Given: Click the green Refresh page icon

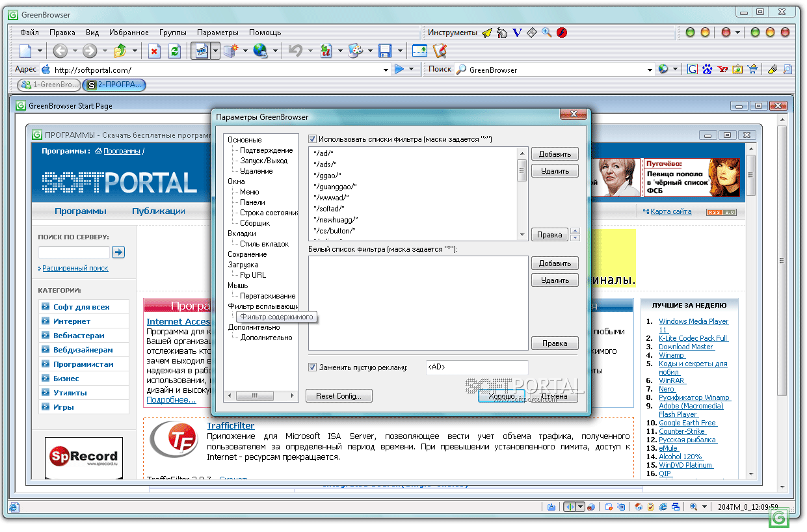Looking at the screenshot, I should [174, 51].
